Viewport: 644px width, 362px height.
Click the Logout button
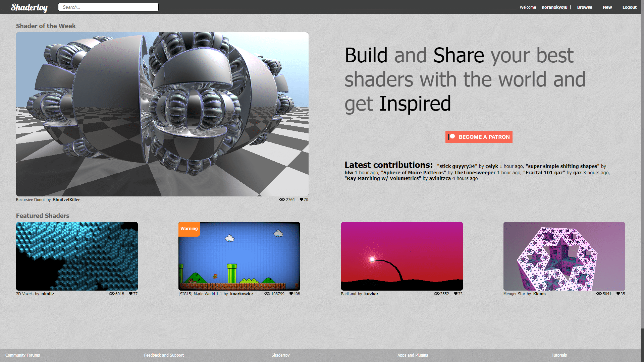629,7
